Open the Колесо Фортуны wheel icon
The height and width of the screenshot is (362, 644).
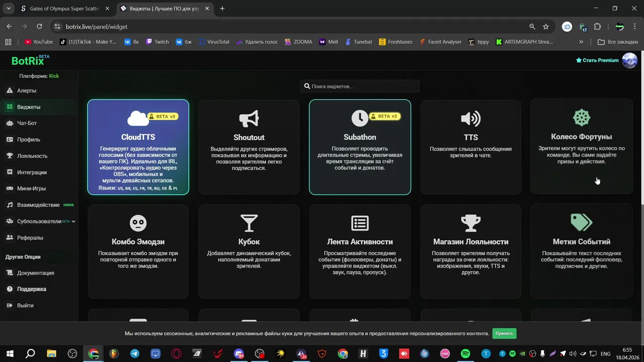pyautogui.click(x=582, y=118)
